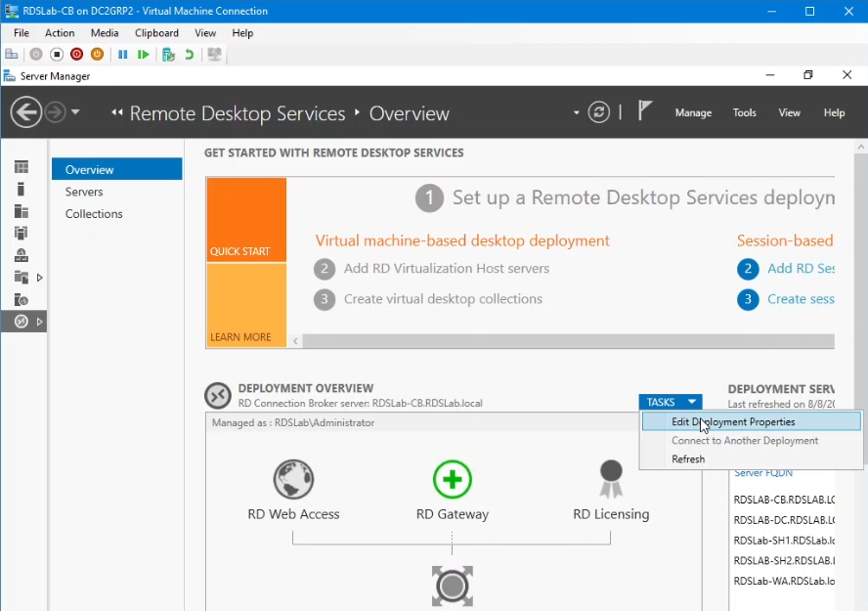Open File and Storage Services icon
Image resolution: width=868 pixels, height=611 pixels.
(22, 278)
